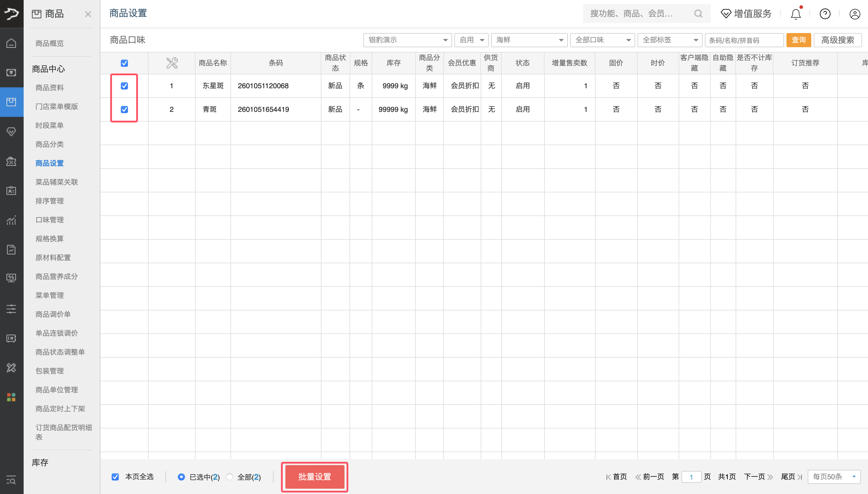Expand the 银豹演示 store dropdown
Image resolution: width=868 pixels, height=494 pixels.
407,40
